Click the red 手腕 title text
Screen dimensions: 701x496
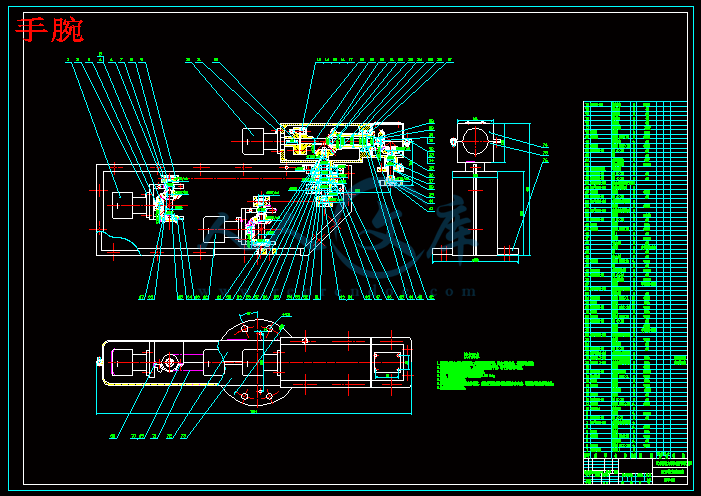[50, 30]
